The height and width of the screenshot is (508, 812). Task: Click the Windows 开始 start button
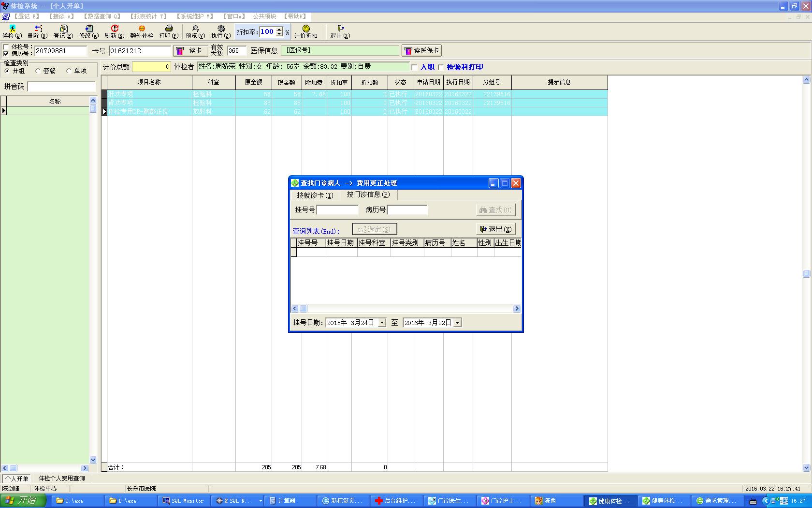point(23,501)
